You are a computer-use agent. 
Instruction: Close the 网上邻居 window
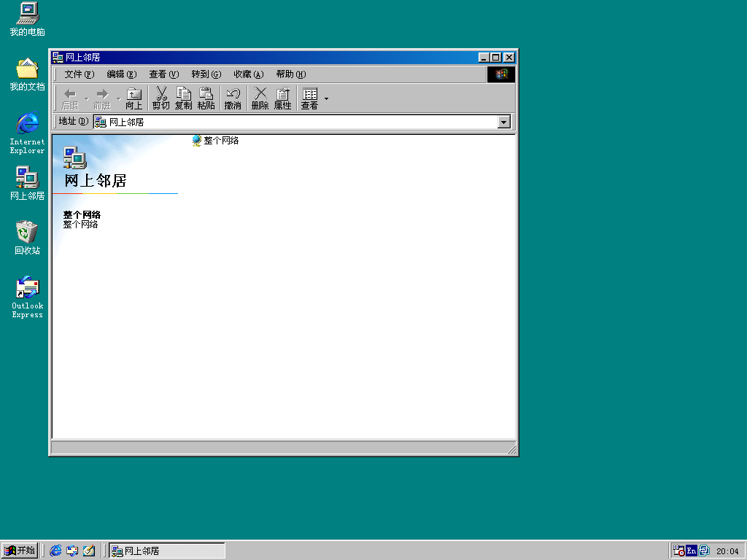[x=509, y=58]
